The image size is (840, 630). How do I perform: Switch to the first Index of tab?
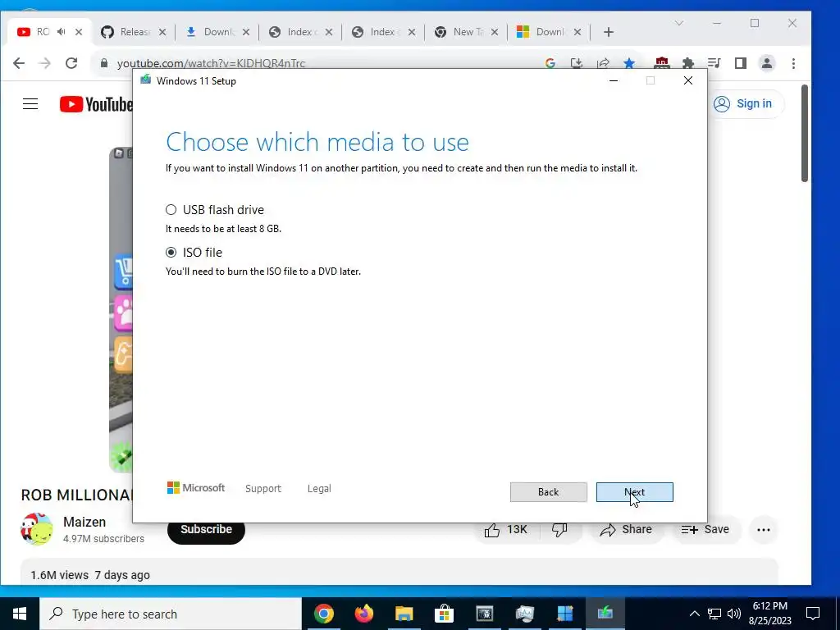click(294, 32)
